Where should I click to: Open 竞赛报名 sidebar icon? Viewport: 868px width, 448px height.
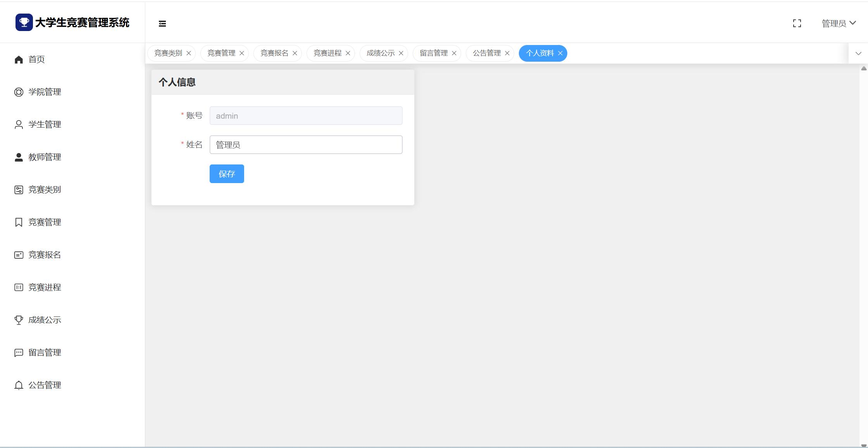(19, 255)
